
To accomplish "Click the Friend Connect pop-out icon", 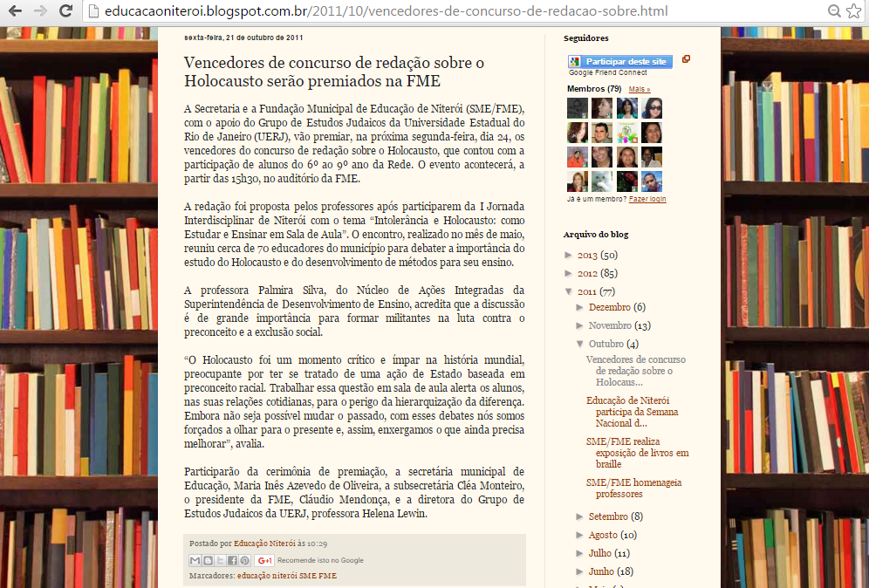I will pos(686,59).
